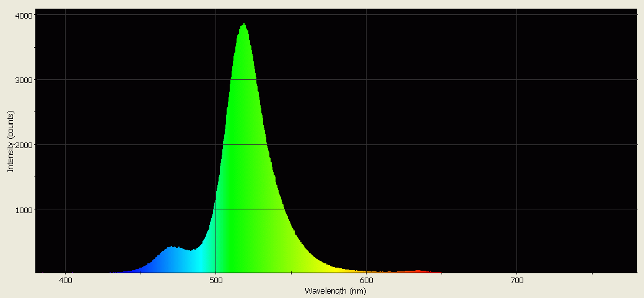
Task: Click the top of the green spectrum peak
Action: [x=244, y=25]
